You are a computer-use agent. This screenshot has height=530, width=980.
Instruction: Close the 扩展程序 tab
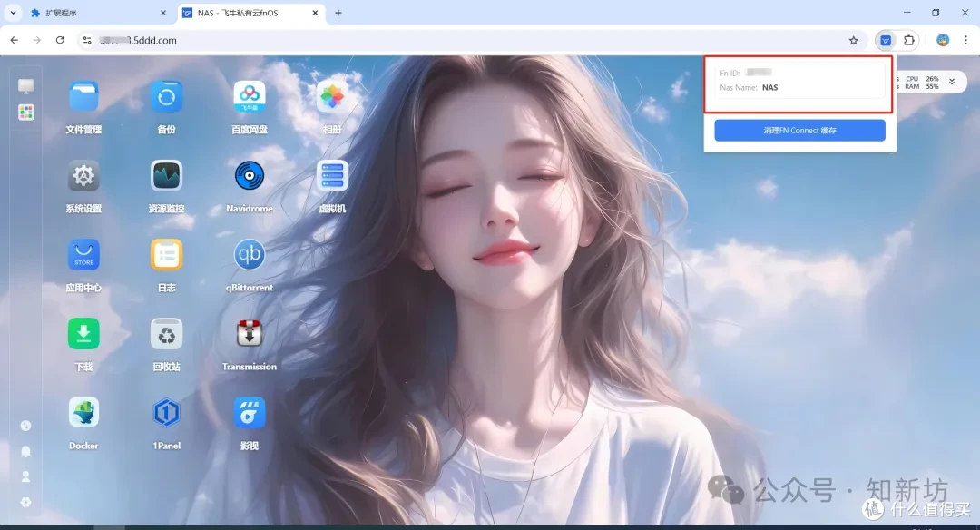click(x=163, y=13)
